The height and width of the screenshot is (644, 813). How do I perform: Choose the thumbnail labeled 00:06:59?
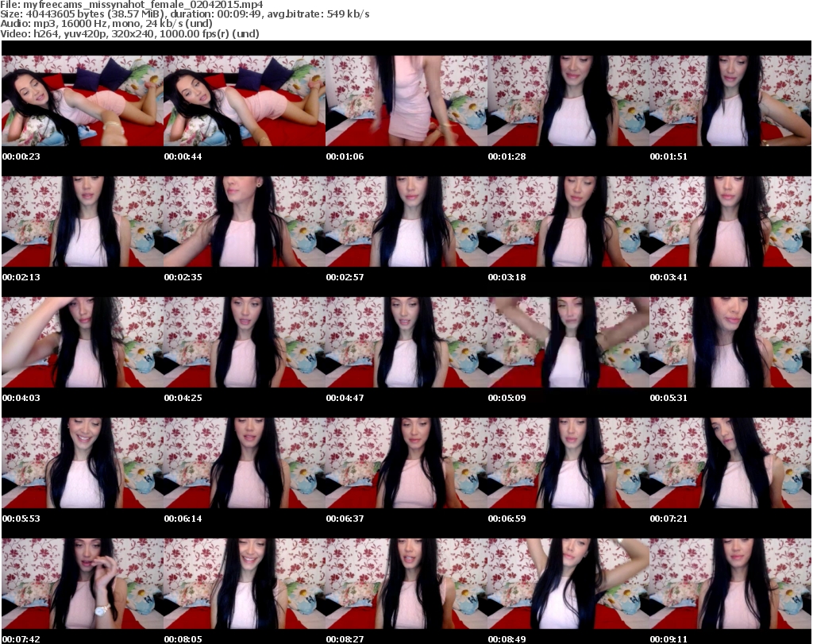pos(568,463)
